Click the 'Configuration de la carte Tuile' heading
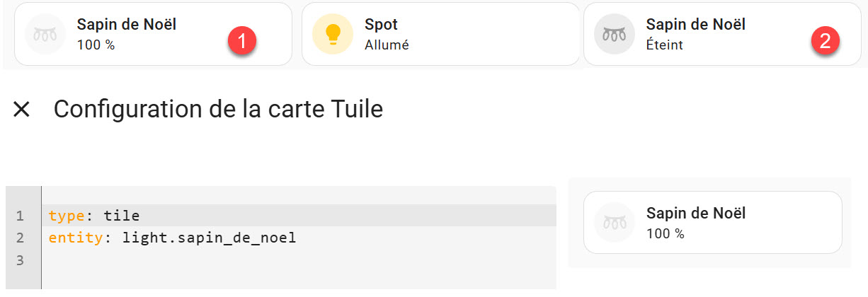This screenshot has height=297, width=868. pos(218,109)
